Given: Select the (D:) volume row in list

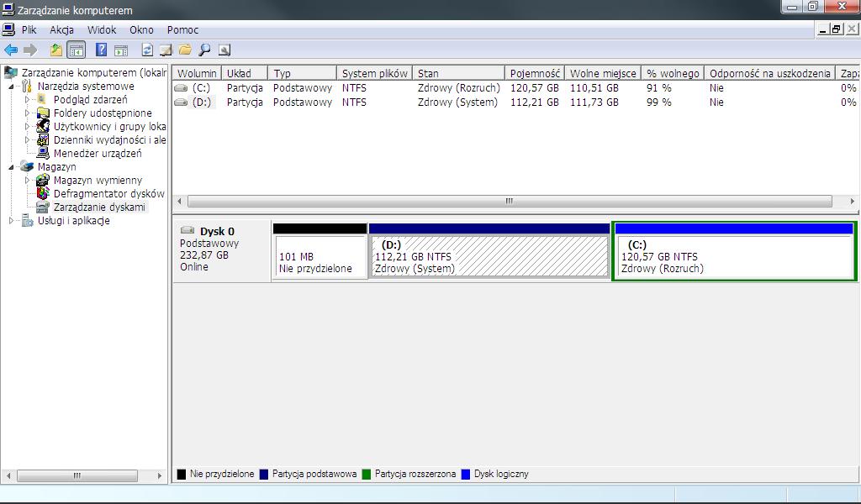Looking at the screenshot, I should click(x=201, y=102).
